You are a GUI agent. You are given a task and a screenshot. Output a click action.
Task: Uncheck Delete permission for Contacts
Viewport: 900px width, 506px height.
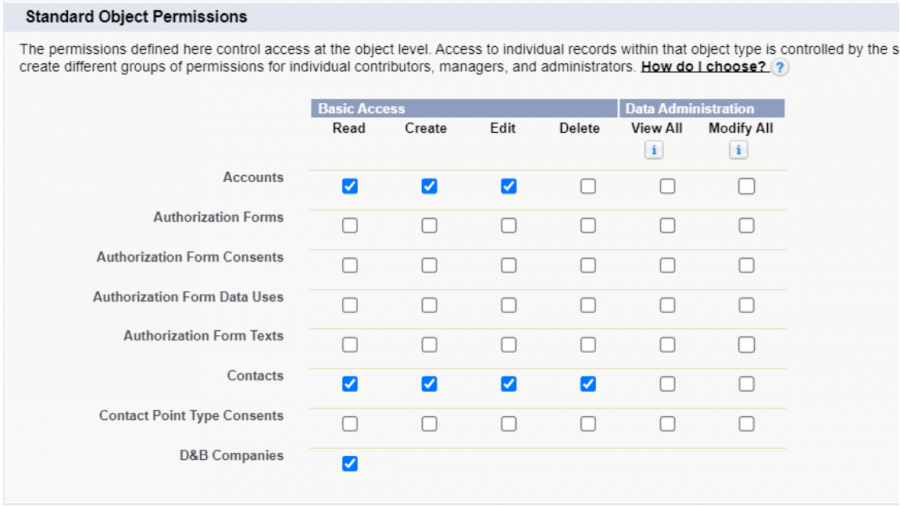[x=588, y=384]
